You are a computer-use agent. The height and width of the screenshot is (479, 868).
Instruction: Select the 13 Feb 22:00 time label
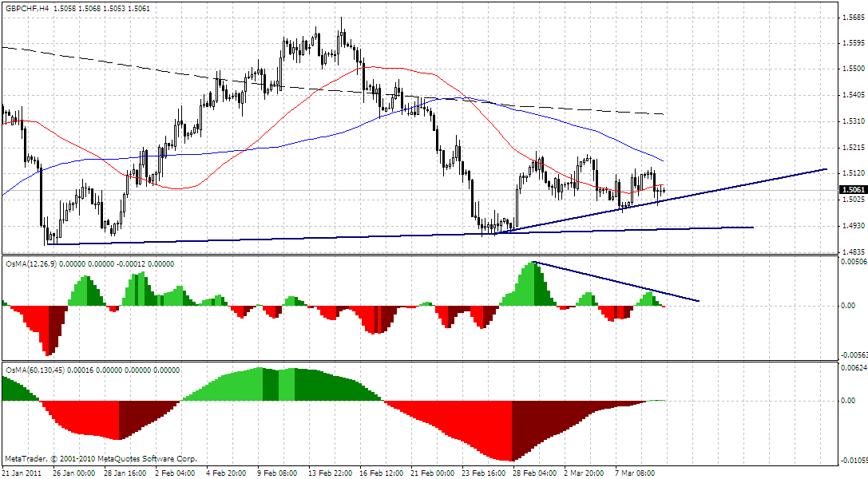[330, 473]
